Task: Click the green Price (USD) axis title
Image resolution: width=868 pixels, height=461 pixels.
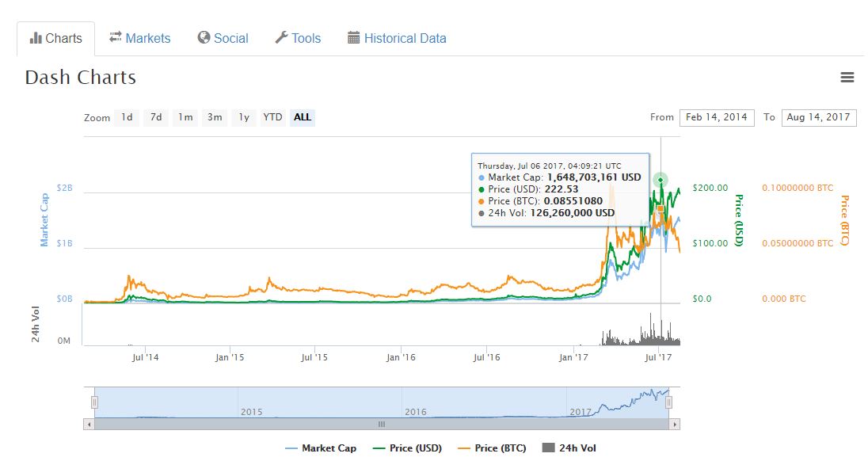Action: (739, 220)
